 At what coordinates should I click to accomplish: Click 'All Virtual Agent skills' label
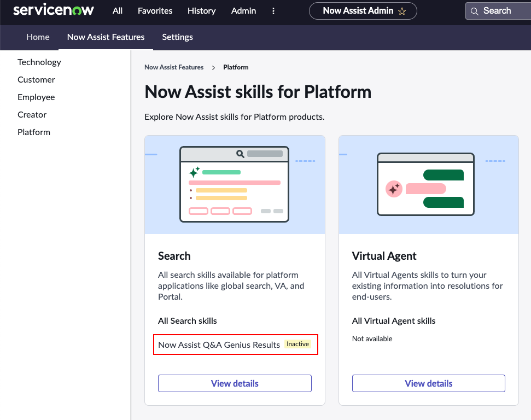coord(394,321)
